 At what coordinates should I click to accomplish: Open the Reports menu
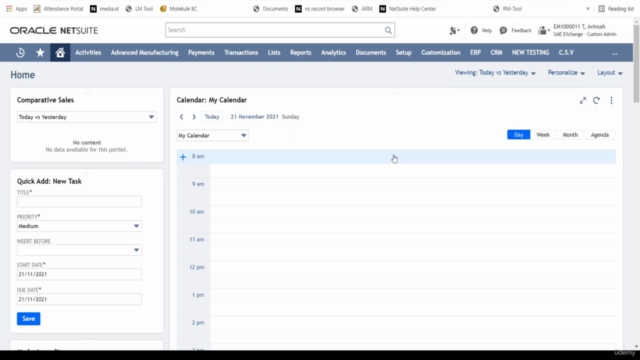pos(300,53)
